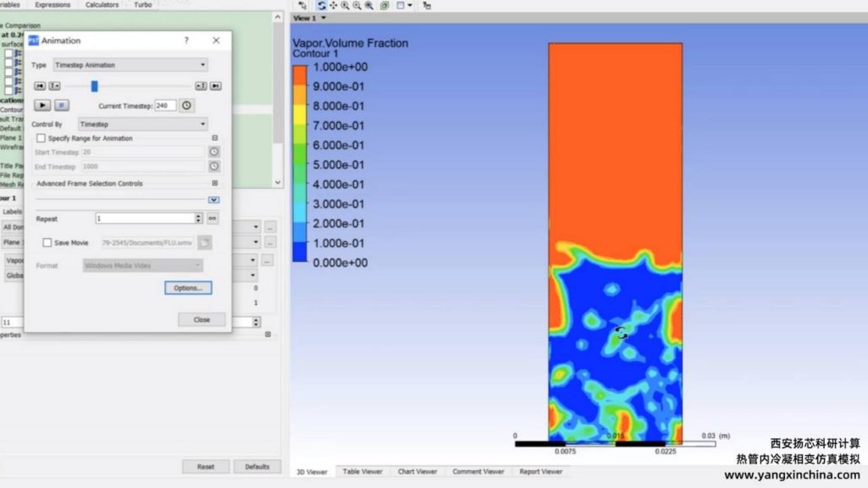The height and width of the screenshot is (488, 868).
Task: Step forward one animation frame
Action: click(x=200, y=86)
